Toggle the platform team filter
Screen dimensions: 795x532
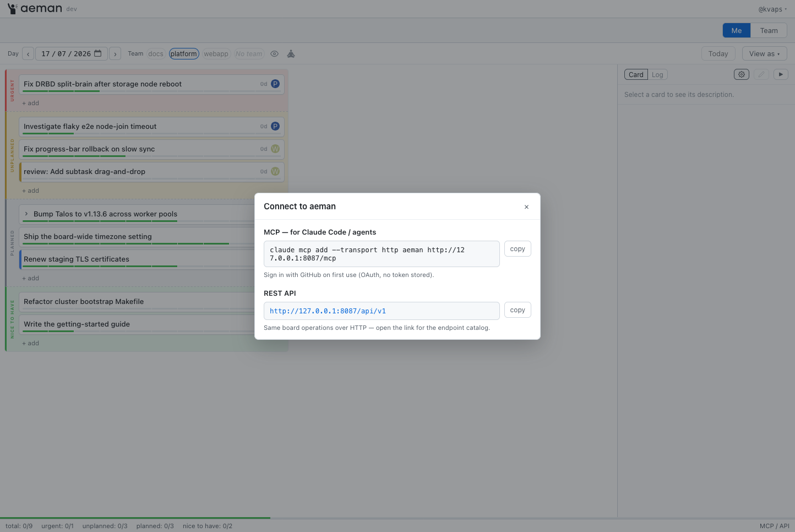(184, 54)
